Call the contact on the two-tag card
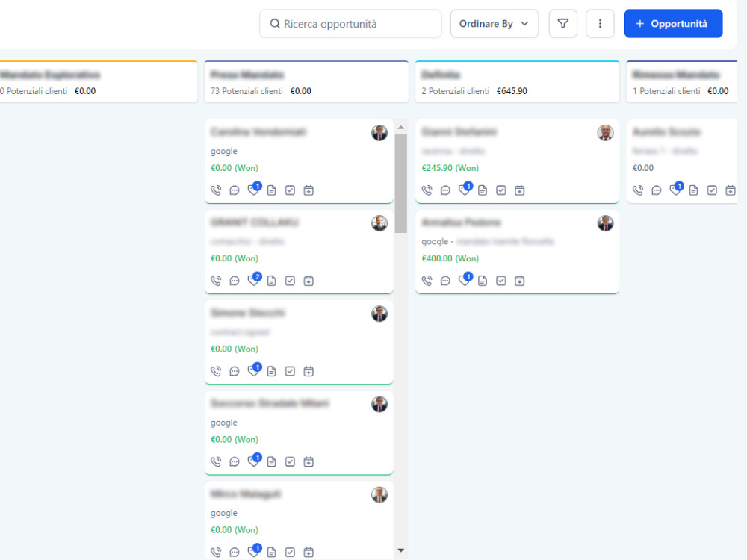747x560 pixels. pyautogui.click(x=216, y=281)
